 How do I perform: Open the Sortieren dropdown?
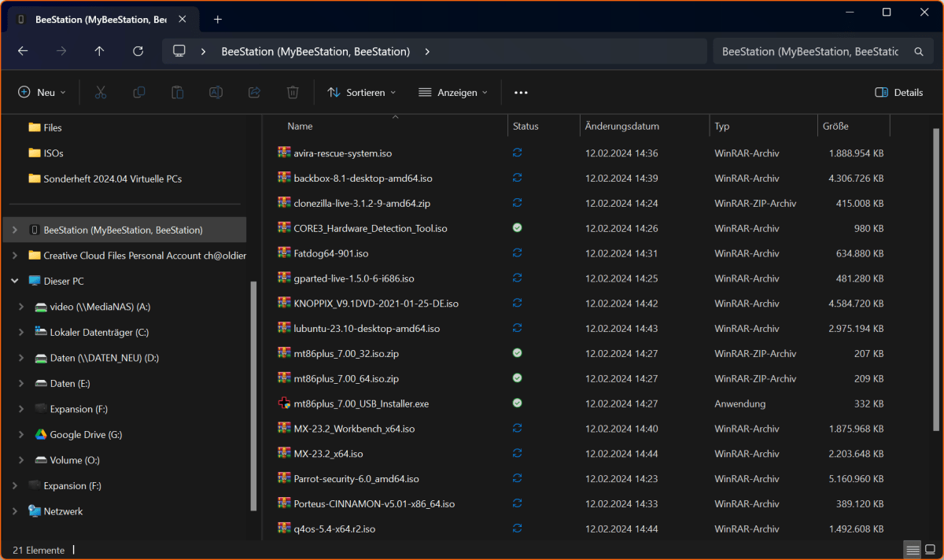tap(361, 92)
